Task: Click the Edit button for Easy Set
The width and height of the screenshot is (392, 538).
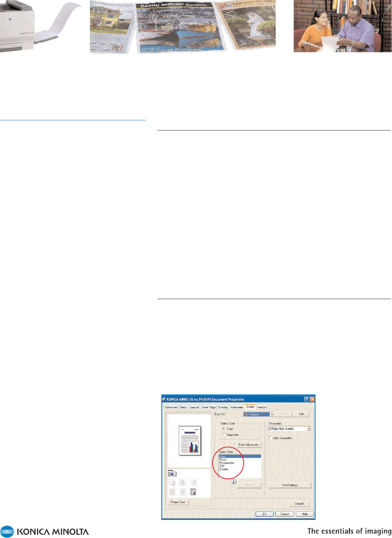Action: tap(301, 414)
